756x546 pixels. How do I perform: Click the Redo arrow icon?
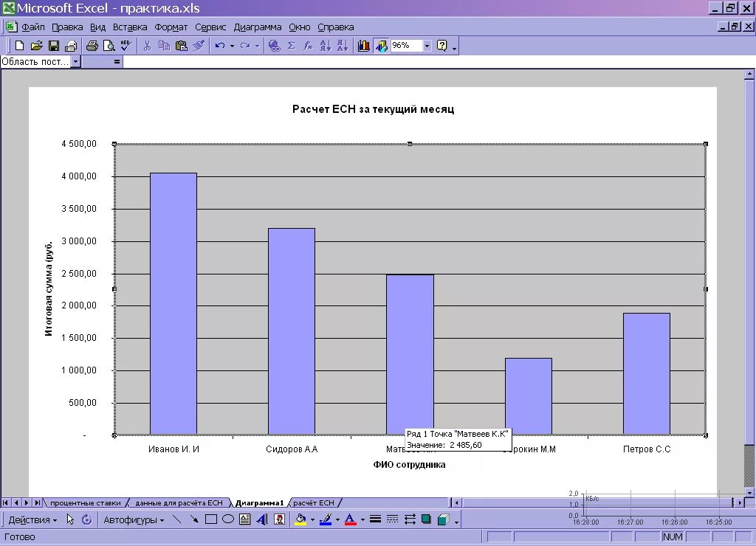tap(245, 46)
